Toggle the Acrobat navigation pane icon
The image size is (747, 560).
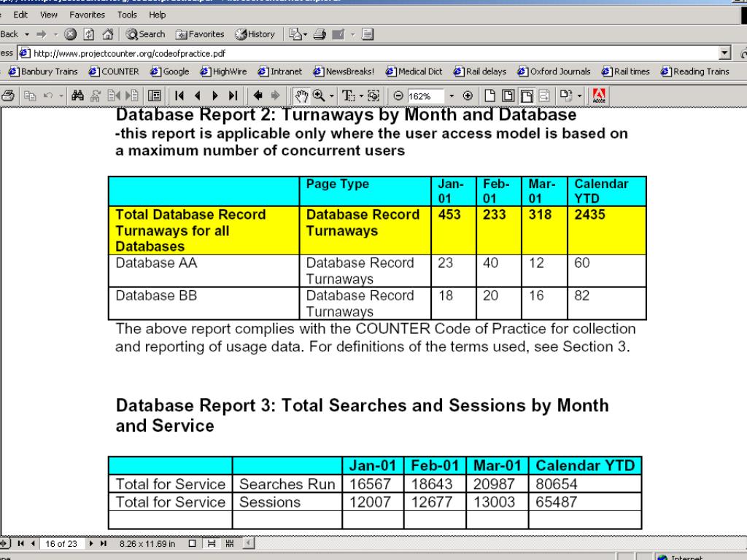pyautogui.click(x=155, y=96)
